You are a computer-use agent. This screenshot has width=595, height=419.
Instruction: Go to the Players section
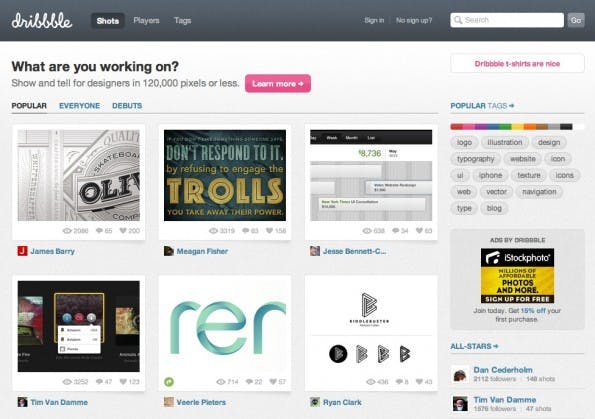point(146,20)
